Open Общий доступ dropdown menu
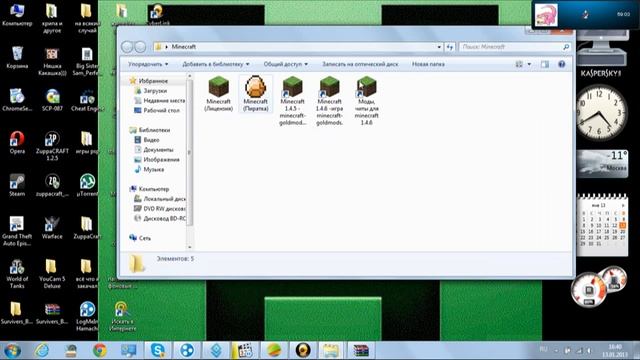This screenshot has height=360, width=640. tap(285, 64)
